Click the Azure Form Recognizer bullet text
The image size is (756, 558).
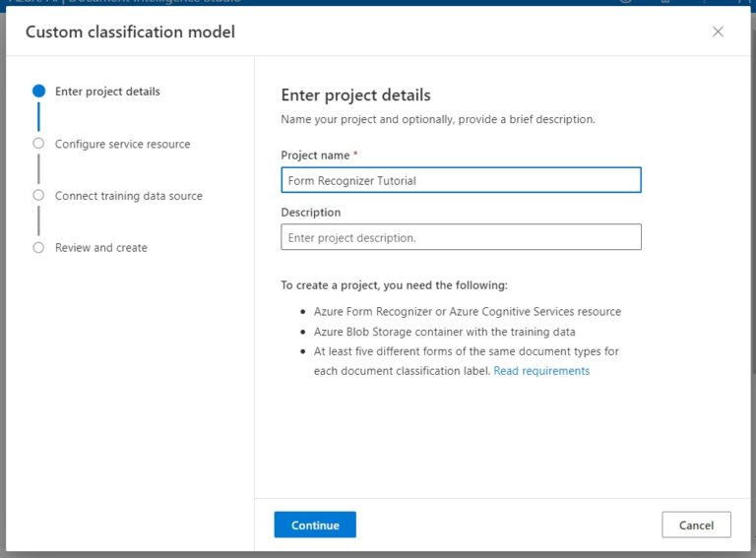(467, 312)
